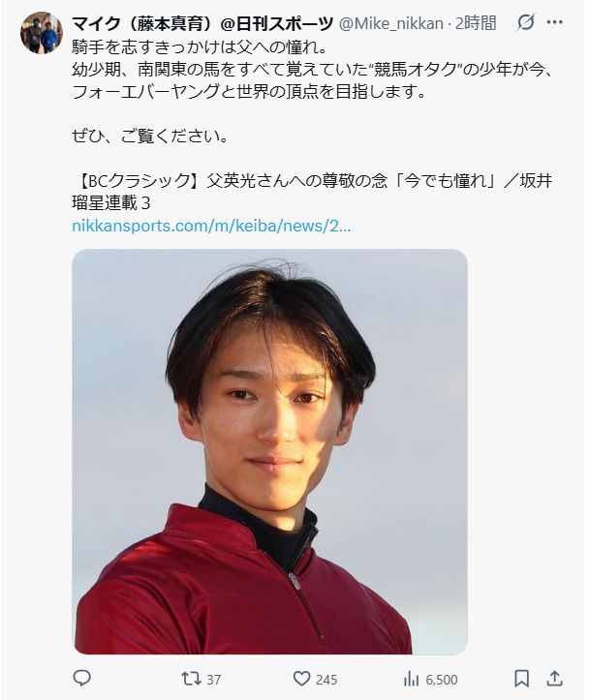
Task: Open the author's profile avatar
Action: (x=42, y=33)
